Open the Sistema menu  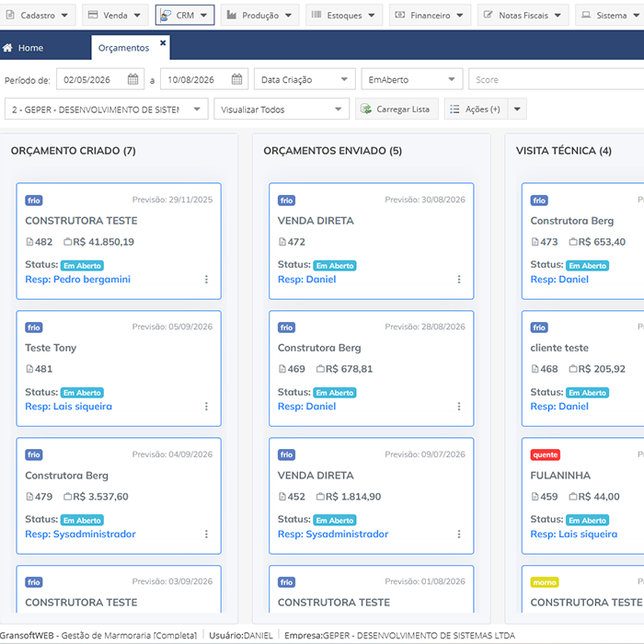coord(611,16)
